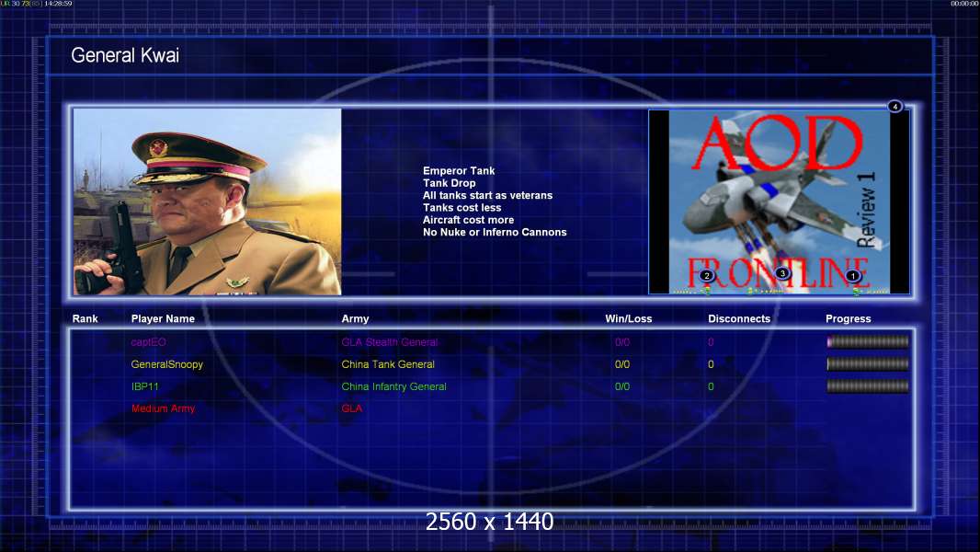Click IBP11's loading progress bar
Viewport: 980px width, 552px height.
(x=868, y=386)
